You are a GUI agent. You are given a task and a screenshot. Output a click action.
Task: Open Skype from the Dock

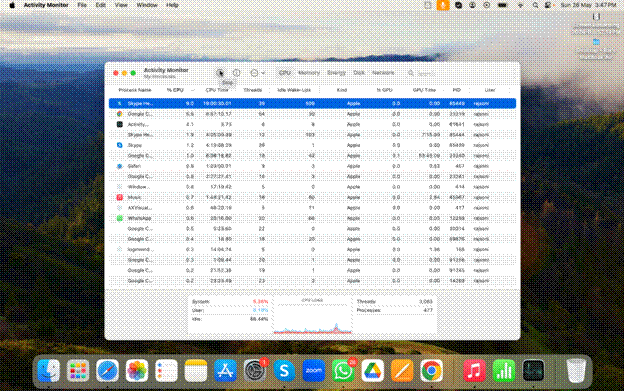(284, 371)
